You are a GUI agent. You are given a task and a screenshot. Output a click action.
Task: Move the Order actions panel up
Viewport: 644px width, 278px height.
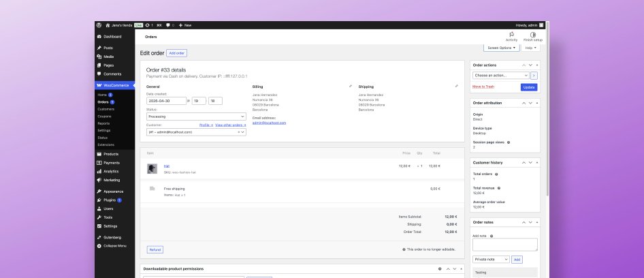coord(524,65)
